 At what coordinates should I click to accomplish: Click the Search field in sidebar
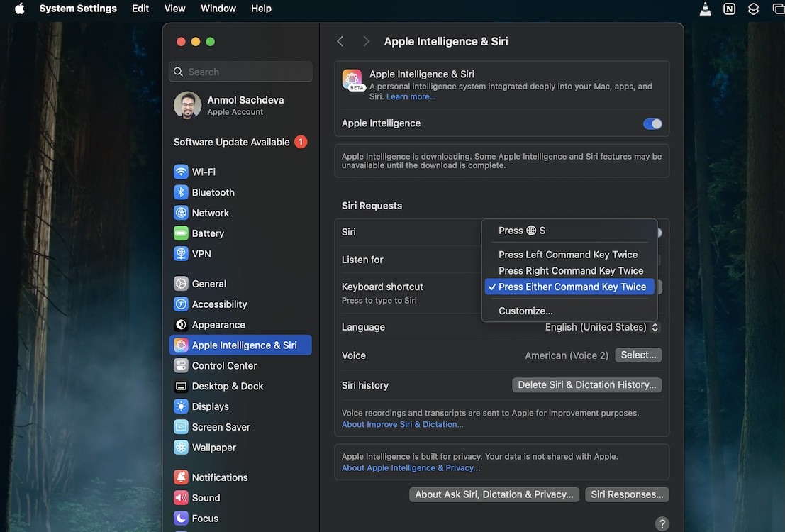pyautogui.click(x=241, y=72)
